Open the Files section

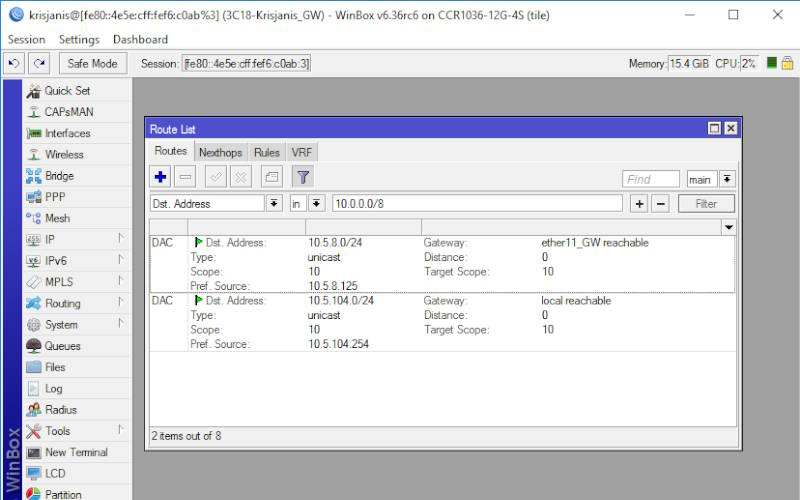click(x=78, y=367)
